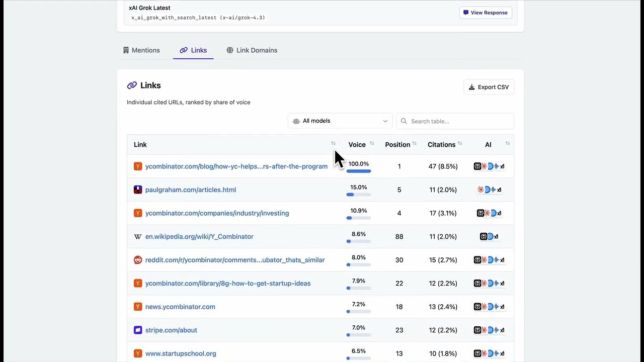Sort the table by Link column arrows

333,144
